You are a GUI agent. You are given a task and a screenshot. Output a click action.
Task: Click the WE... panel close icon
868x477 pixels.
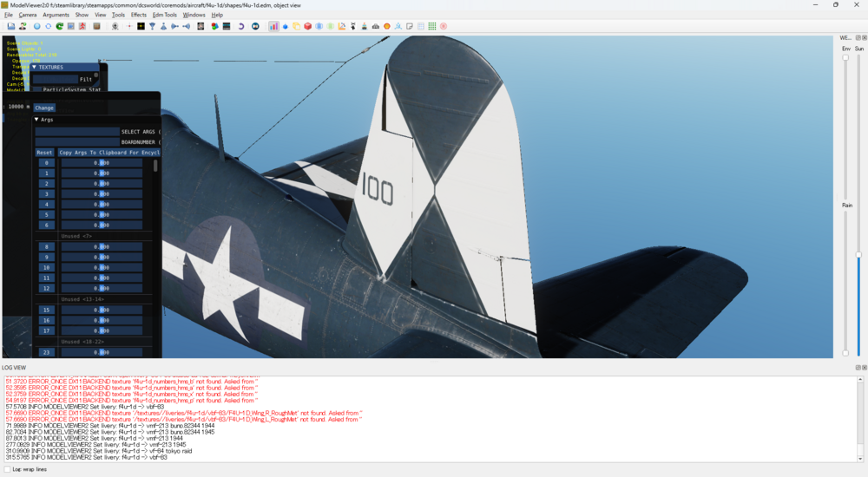pos(865,37)
